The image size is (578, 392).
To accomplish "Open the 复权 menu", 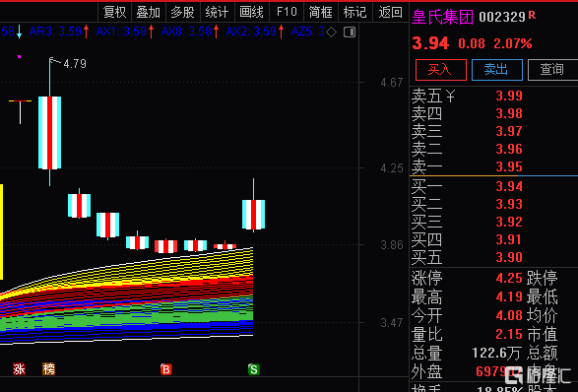I will 114,12.
